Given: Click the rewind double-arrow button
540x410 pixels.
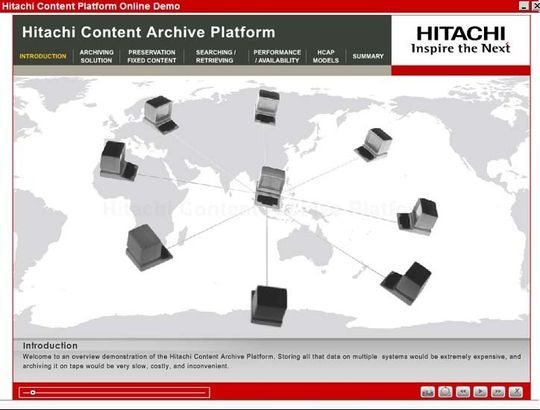Looking at the screenshot, I should point(463,392).
